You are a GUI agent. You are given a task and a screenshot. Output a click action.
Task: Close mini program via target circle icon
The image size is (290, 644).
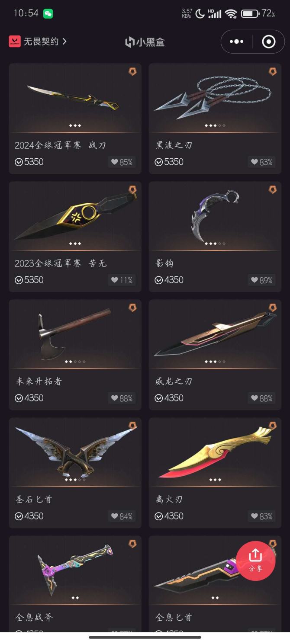coord(269,42)
